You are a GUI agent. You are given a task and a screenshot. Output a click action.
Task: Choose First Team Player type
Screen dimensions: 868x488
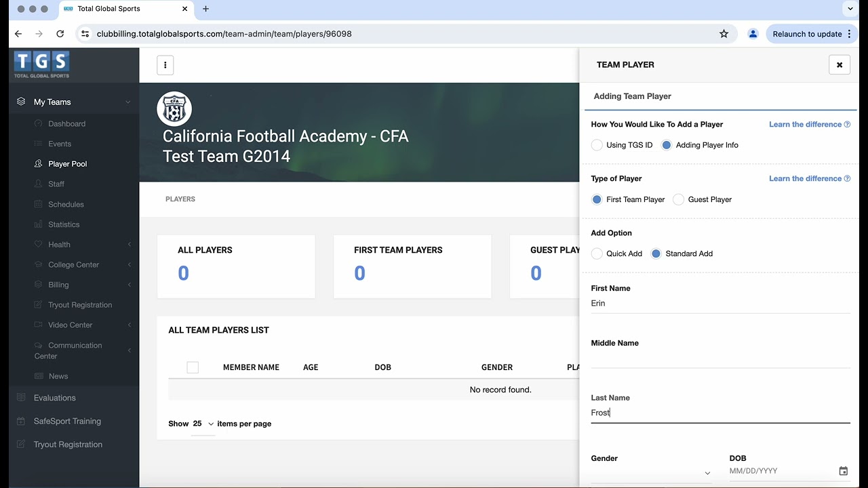[x=597, y=199]
